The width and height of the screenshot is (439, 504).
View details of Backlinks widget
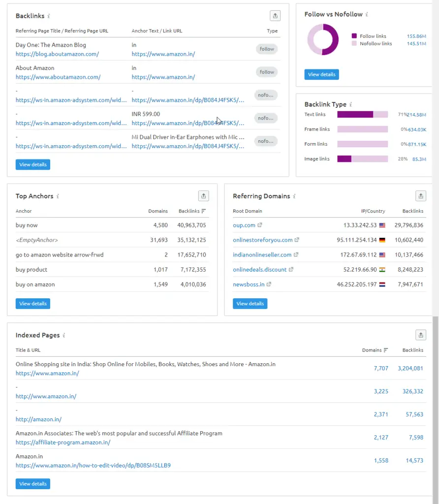coord(33,164)
